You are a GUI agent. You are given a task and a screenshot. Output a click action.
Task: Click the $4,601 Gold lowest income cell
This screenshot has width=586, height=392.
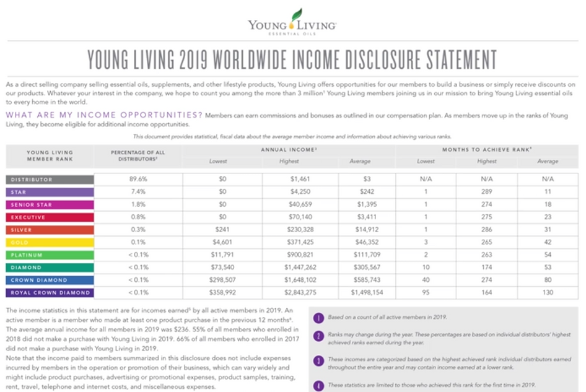222,242
